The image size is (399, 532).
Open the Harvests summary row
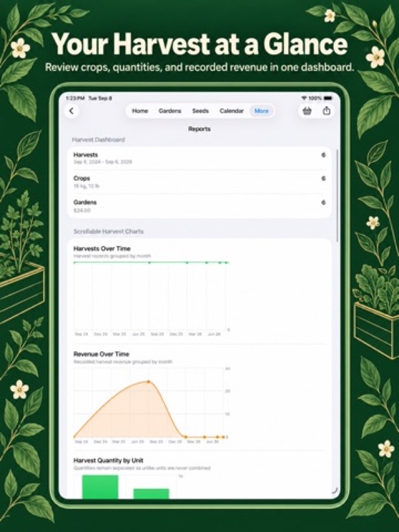pos(199,158)
